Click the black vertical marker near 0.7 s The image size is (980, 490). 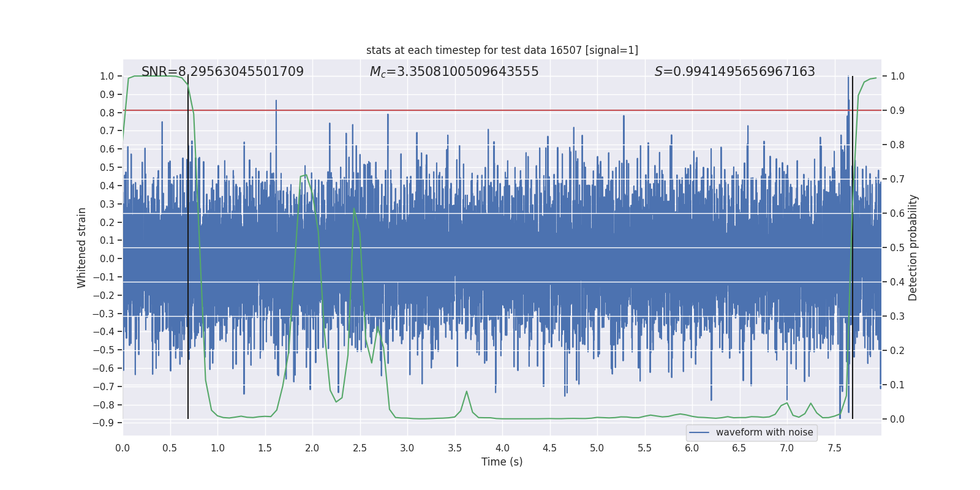click(x=188, y=367)
